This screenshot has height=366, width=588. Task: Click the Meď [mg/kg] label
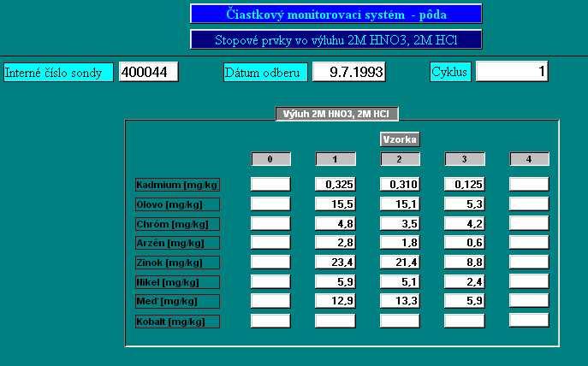click(x=177, y=301)
